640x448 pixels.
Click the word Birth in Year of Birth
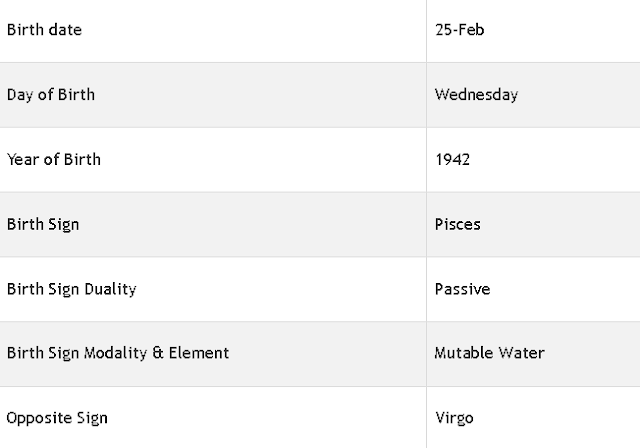tap(82, 160)
